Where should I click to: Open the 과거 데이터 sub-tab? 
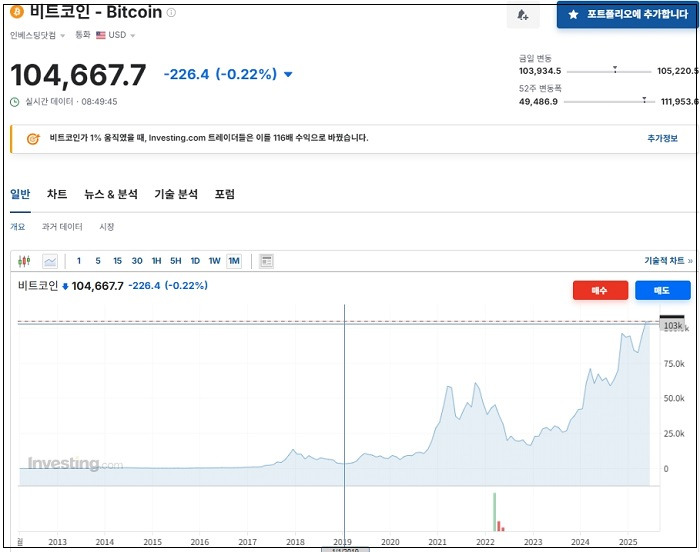pyautogui.click(x=62, y=227)
